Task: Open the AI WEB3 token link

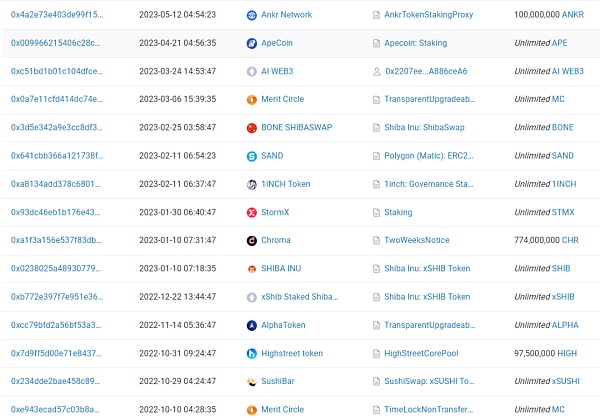Action: pyautogui.click(x=285, y=72)
